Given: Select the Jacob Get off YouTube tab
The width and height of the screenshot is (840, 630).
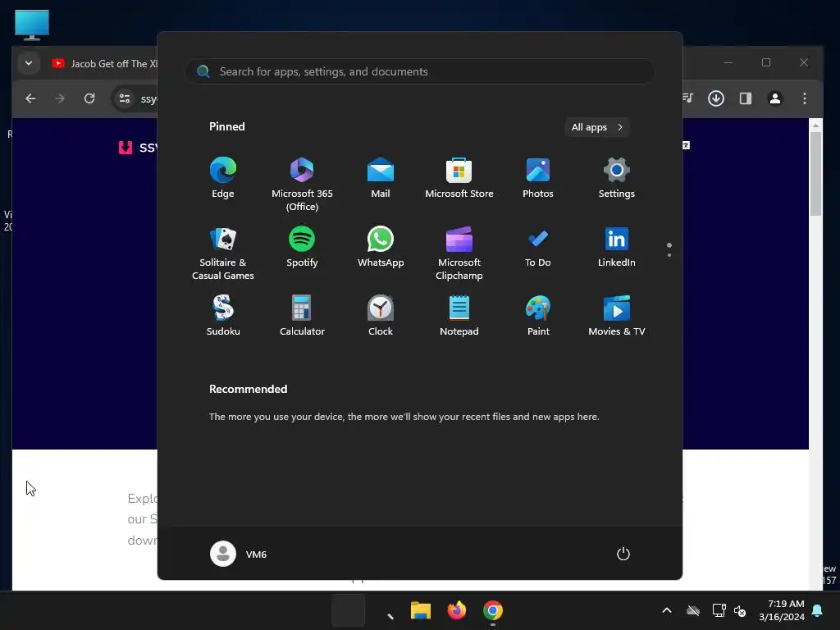Looking at the screenshot, I should point(104,64).
